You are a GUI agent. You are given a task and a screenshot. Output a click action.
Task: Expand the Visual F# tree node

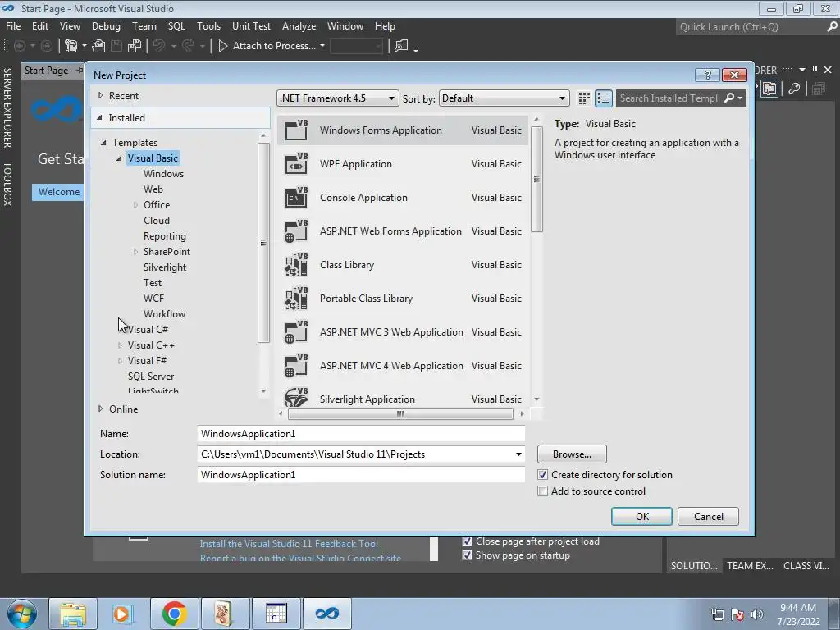coord(120,361)
